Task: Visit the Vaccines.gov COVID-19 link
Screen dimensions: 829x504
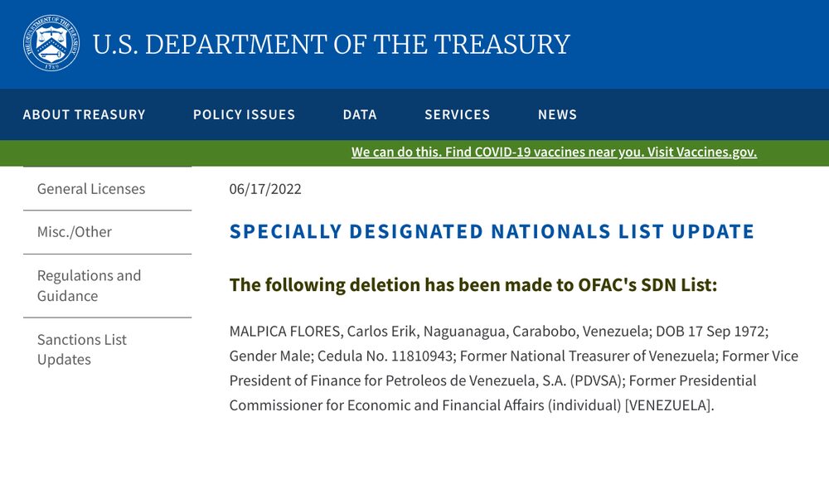Action: point(554,152)
